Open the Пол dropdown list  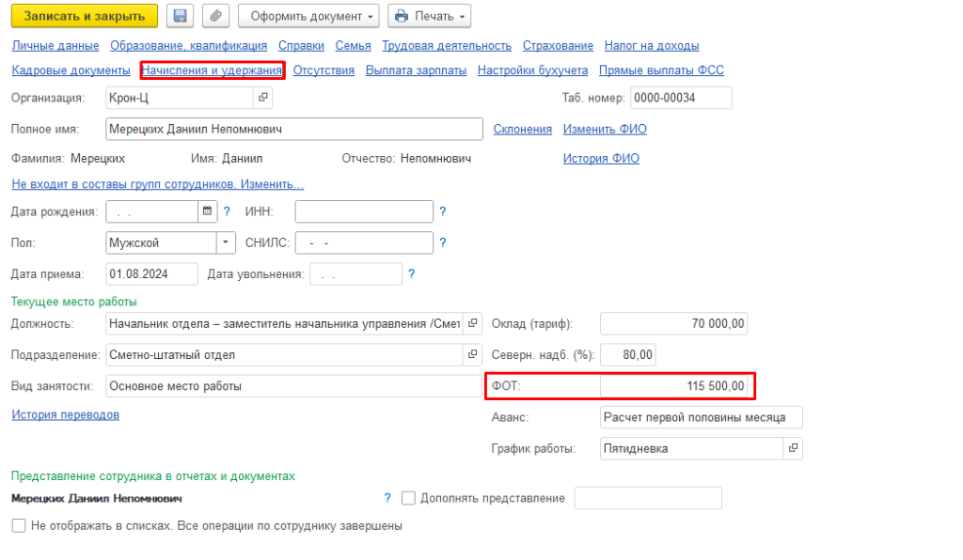[x=226, y=242]
